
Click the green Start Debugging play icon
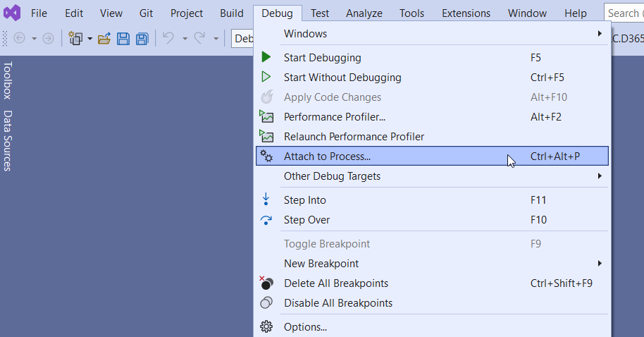coord(266,57)
